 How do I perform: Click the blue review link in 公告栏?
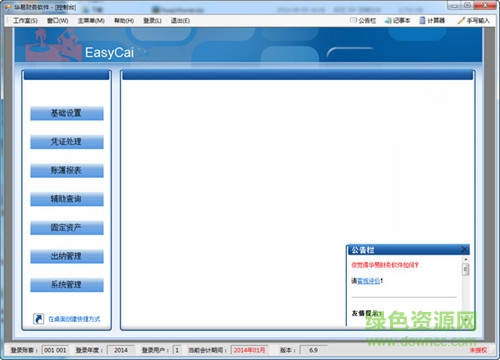pyautogui.click(x=368, y=281)
